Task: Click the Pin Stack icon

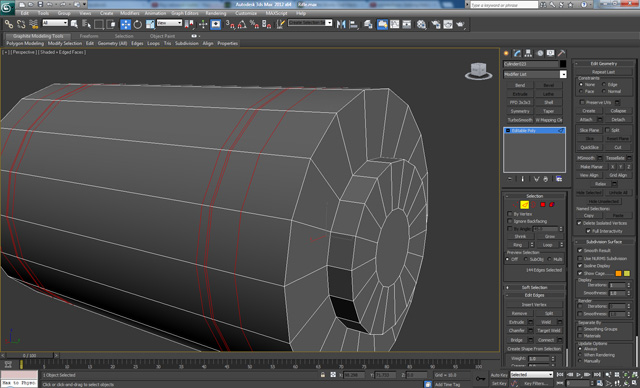Action: tap(510, 179)
